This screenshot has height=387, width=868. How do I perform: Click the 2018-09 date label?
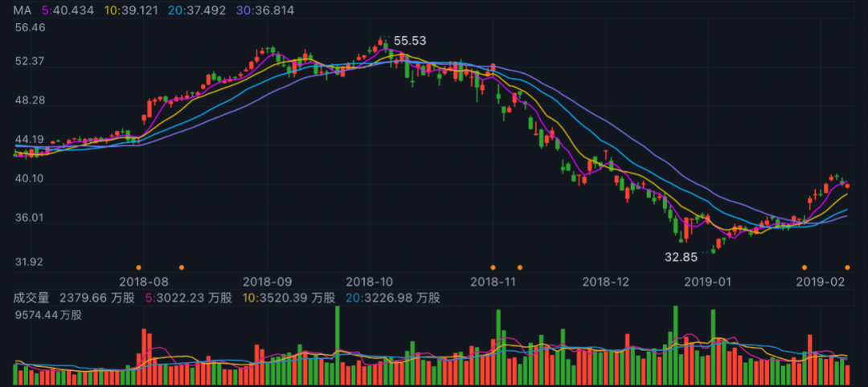pyautogui.click(x=266, y=282)
